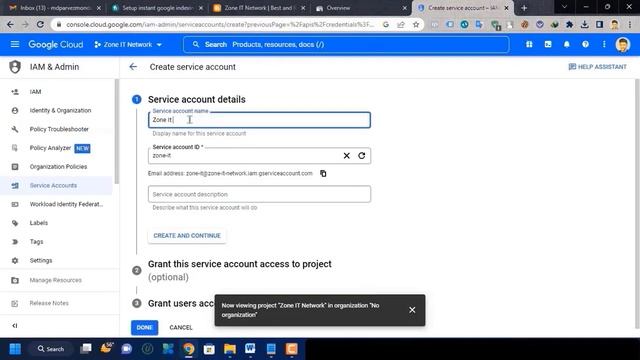Bookmark this page with the star icon
The image size is (640, 360).
[x=416, y=24]
